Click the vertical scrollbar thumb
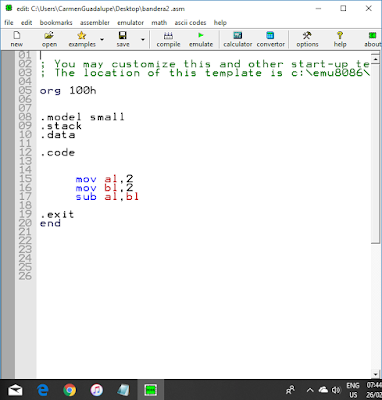The height and width of the screenshot is (400, 382). pyautogui.click(x=375, y=153)
